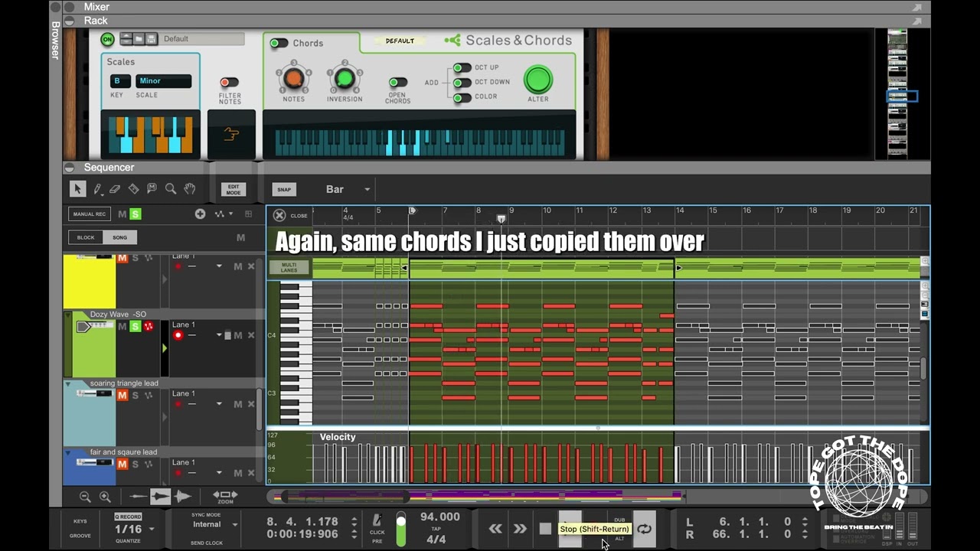Toggle solo on Dozy Wave track
The height and width of the screenshot is (551, 980).
(x=135, y=327)
